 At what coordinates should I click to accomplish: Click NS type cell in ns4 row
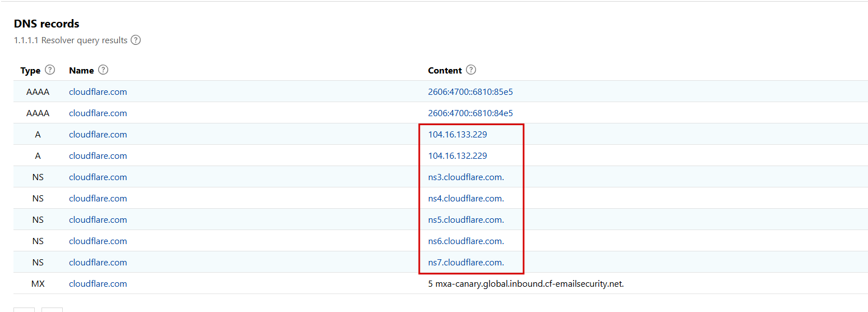(38, 198)
